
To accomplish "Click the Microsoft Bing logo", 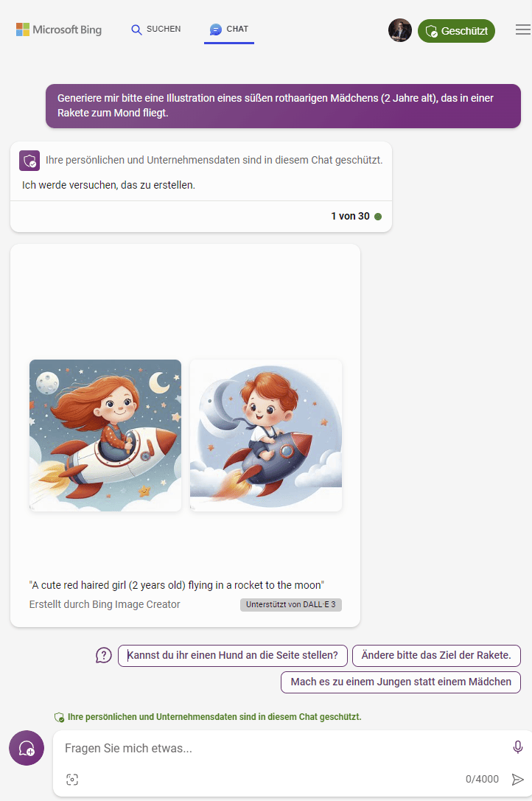I will pyautogui.click(x=59, y=30).
